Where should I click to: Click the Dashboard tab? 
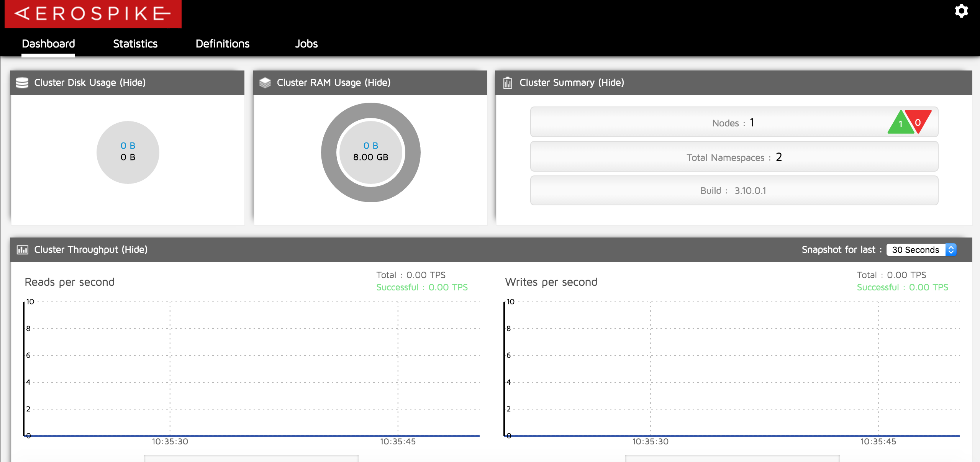click(x=49, y=43)
